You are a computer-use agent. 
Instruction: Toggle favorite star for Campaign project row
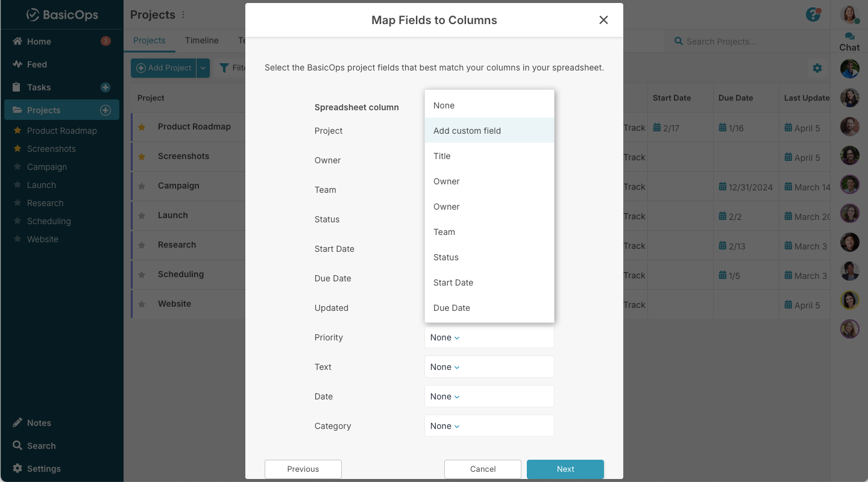tap(142, 186)
